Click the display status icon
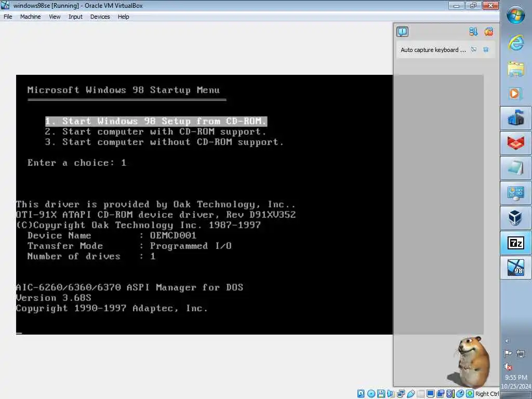 pyautogui.click(x=430, y=394)
